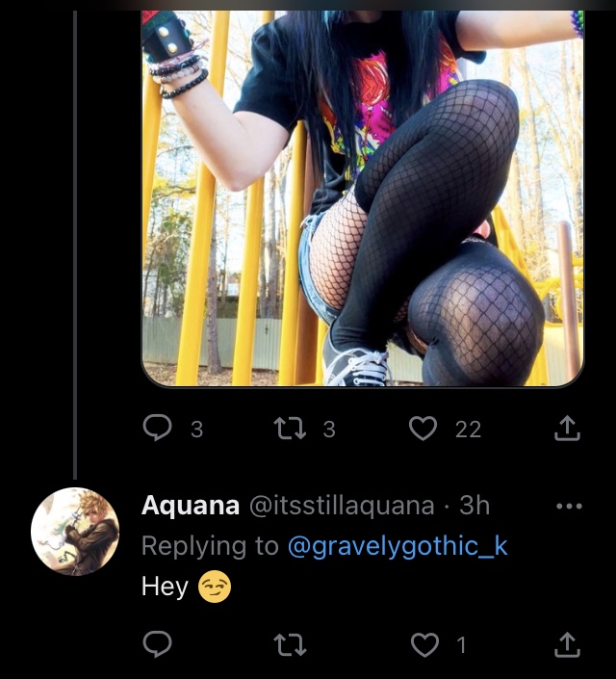Tap the 3h timestamp on Aquana's reply

pos(475,506)
